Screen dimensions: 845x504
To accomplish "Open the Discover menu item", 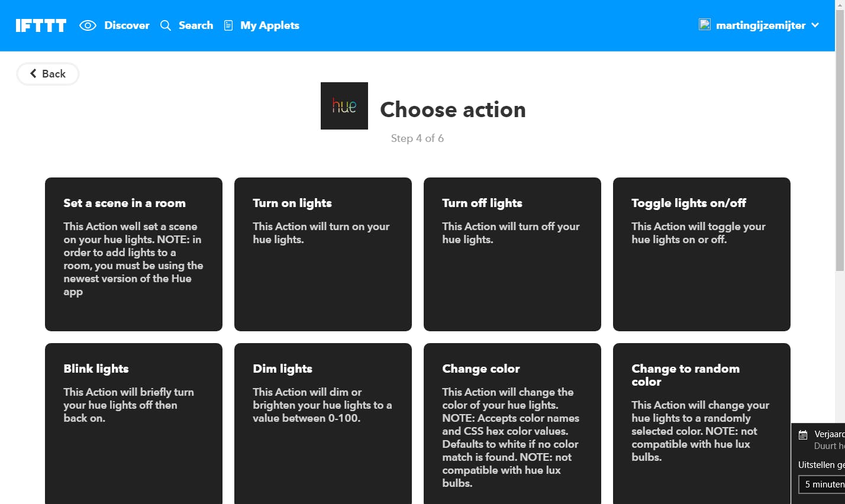I will (x=127, y=25).
